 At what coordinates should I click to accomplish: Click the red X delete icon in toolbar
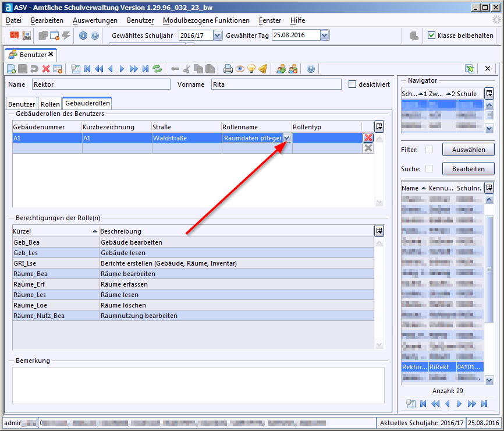coord(46,69)
